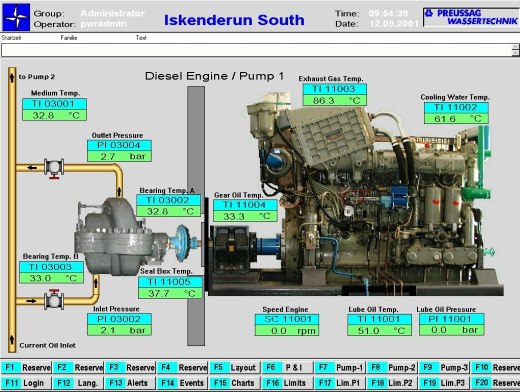Click the 'Current Oil Inlet' label
This screenshot has width=520, height=392.
pyautogui.click(x=48, y=345)
